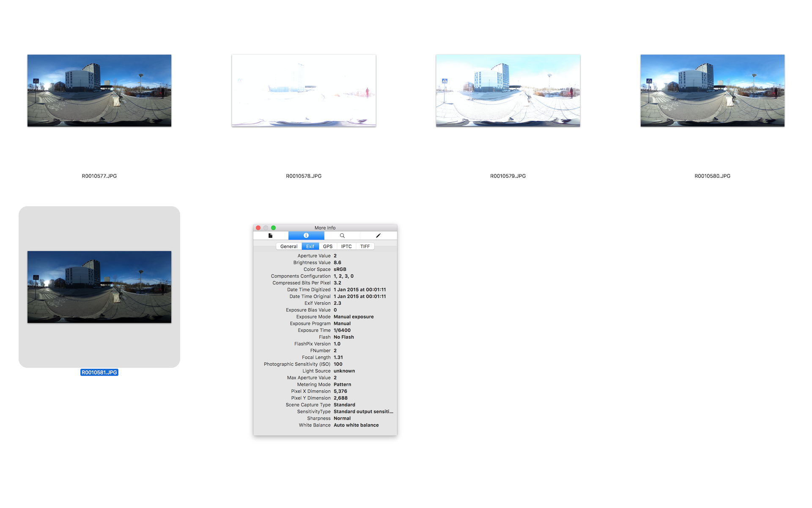The width and height of the screenshot is (812, 508).
Task: Switch to the General tab
Action: 289,246
